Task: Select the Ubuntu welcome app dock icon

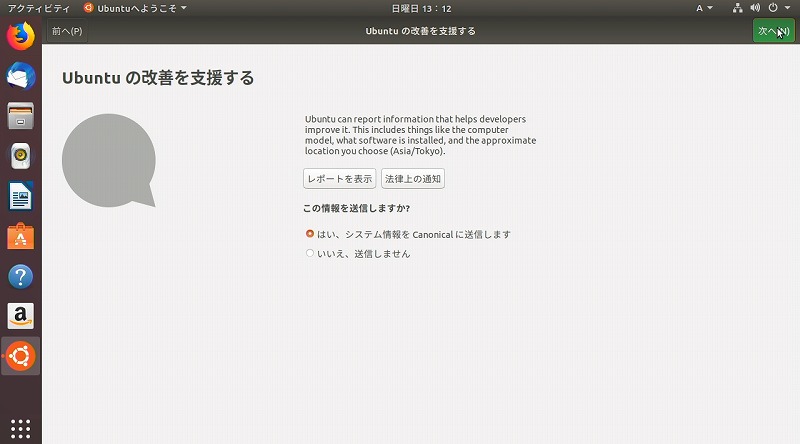Action: [x=20, y=356]
